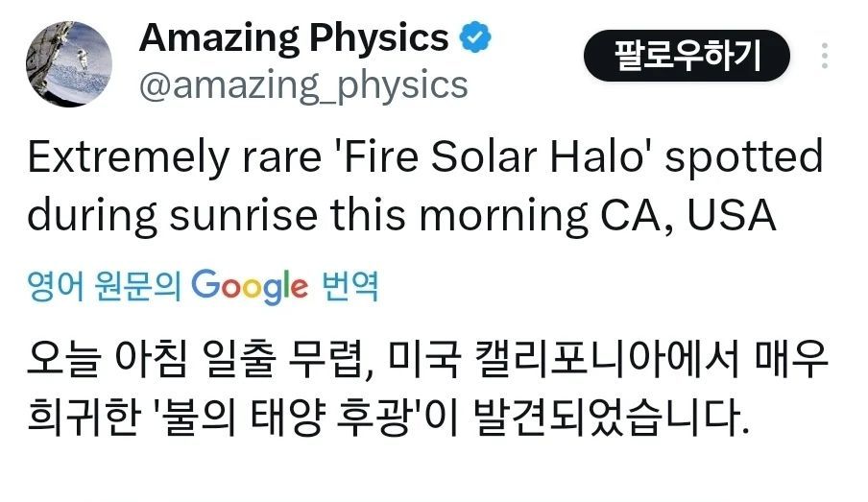The width and height of the screenshot is (868, 502).
Task: Click the Amazing Physics display name
Action: (x=294, y=38)
